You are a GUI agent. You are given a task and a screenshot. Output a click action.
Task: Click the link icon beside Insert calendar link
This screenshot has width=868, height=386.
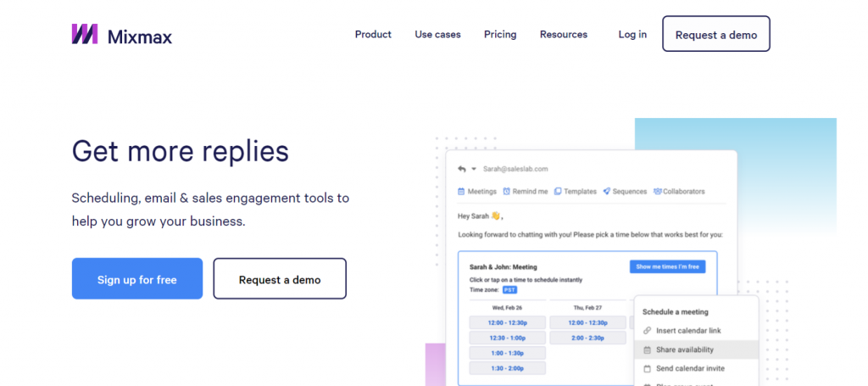click(x=647, y=331)
